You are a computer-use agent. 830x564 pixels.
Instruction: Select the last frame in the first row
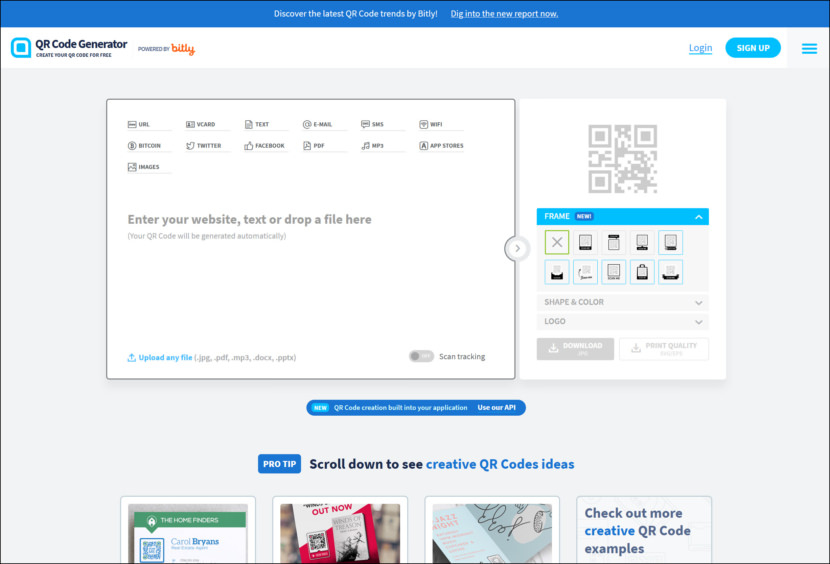671,243
